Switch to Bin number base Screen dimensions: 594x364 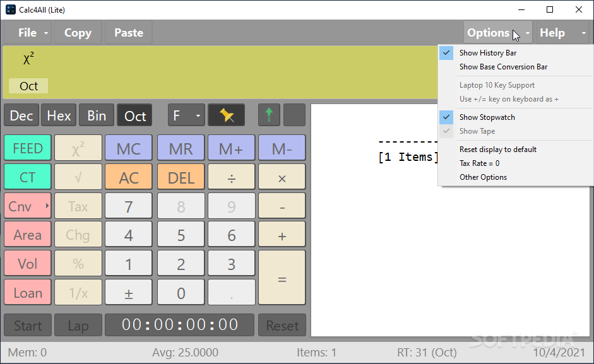coord(97,115)
